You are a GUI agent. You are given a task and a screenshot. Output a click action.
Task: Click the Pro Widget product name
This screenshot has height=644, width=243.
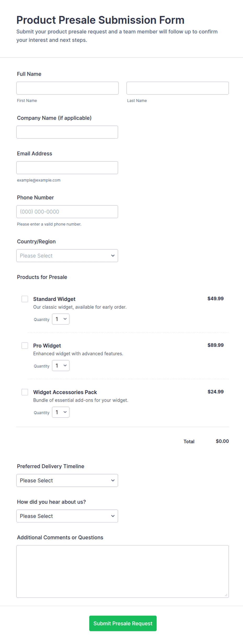point(47,346)
